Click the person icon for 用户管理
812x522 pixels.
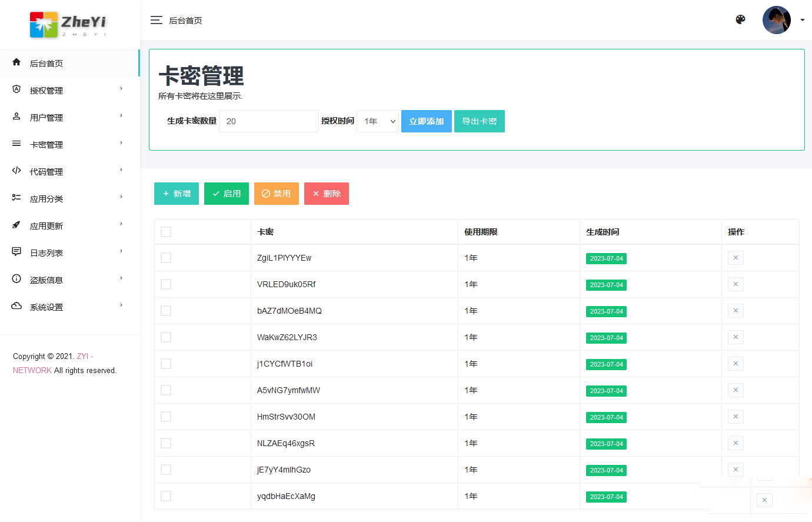16,117
